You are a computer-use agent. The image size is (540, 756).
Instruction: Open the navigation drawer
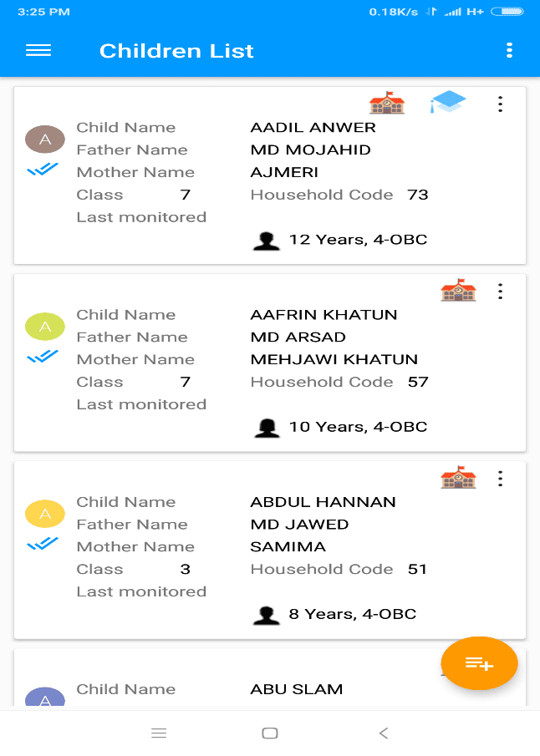click(x=38, y=50)
